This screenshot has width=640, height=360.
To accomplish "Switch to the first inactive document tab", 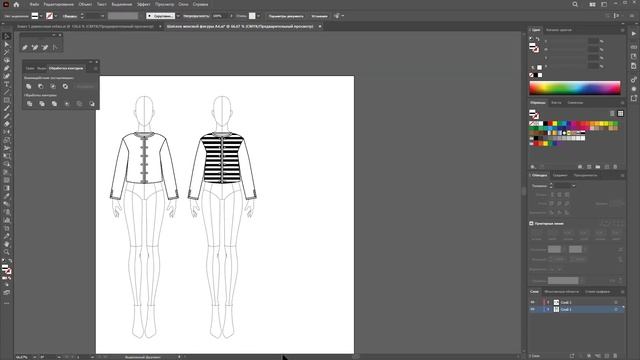I will pos(85,26).
